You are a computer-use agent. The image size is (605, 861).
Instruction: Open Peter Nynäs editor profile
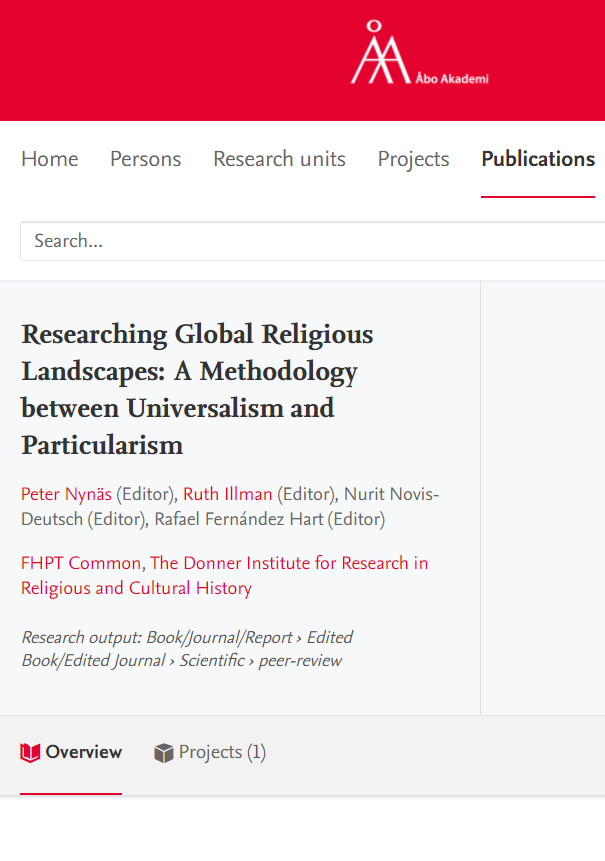click(66, 494)
